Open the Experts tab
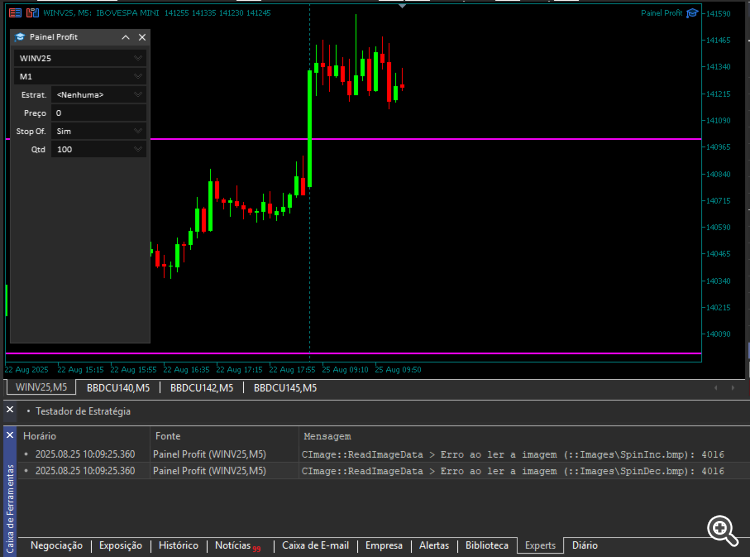The width and height of the screenshot is (750, 557). coord(540,546)
